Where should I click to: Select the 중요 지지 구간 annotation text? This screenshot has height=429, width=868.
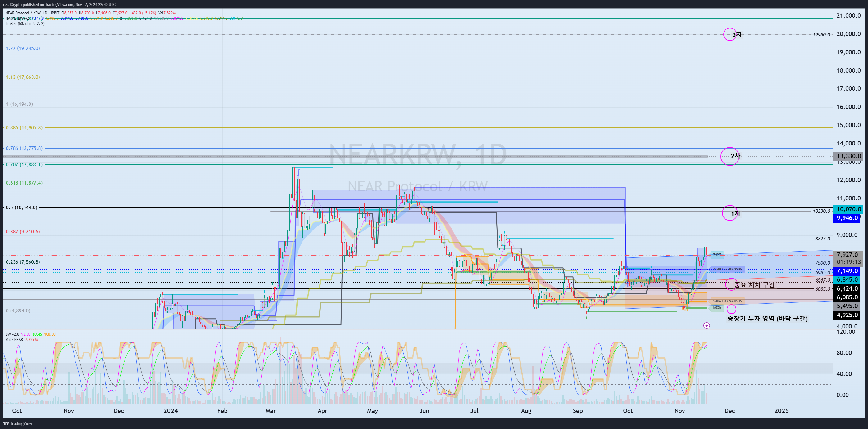point(754,285)
